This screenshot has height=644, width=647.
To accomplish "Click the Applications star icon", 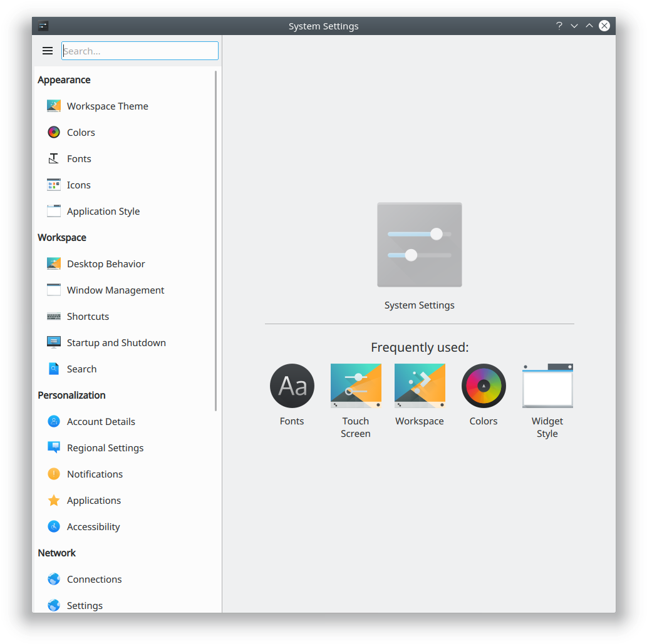I will click(x=54, y=500).
